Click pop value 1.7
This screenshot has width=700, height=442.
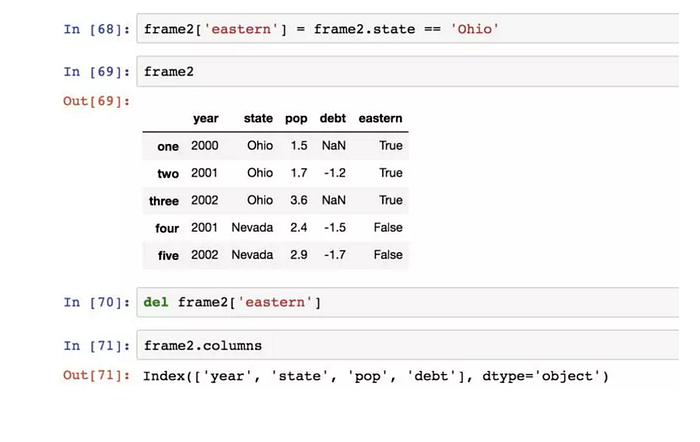coord(299,173)
